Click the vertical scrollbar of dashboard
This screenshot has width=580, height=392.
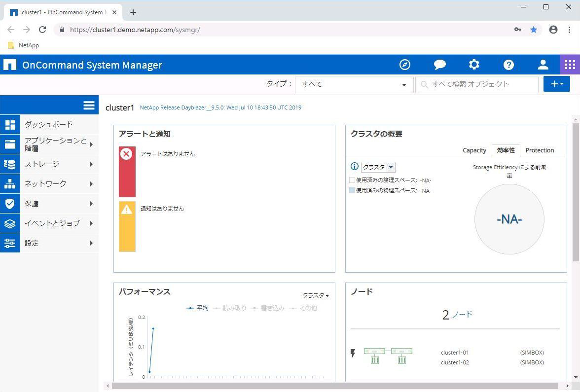(x=576, y=192)
